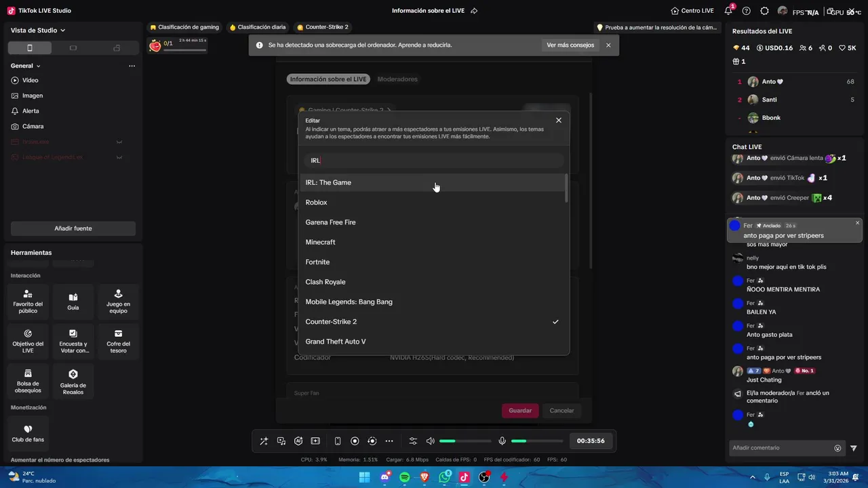Viewport: 868px width, 488px height.
Task: Open help question mark icon
Action: point(747,11)
